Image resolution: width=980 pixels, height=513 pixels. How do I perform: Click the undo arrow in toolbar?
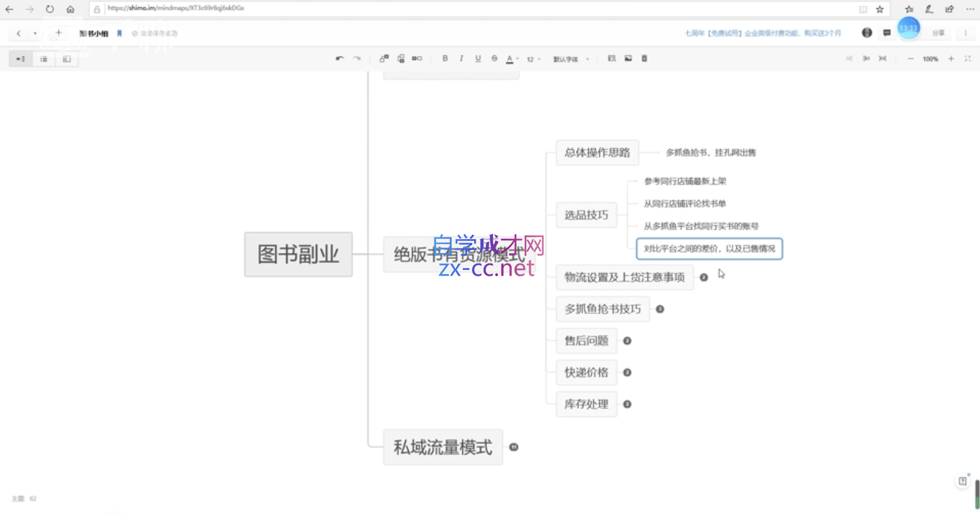tap(339, 59)
